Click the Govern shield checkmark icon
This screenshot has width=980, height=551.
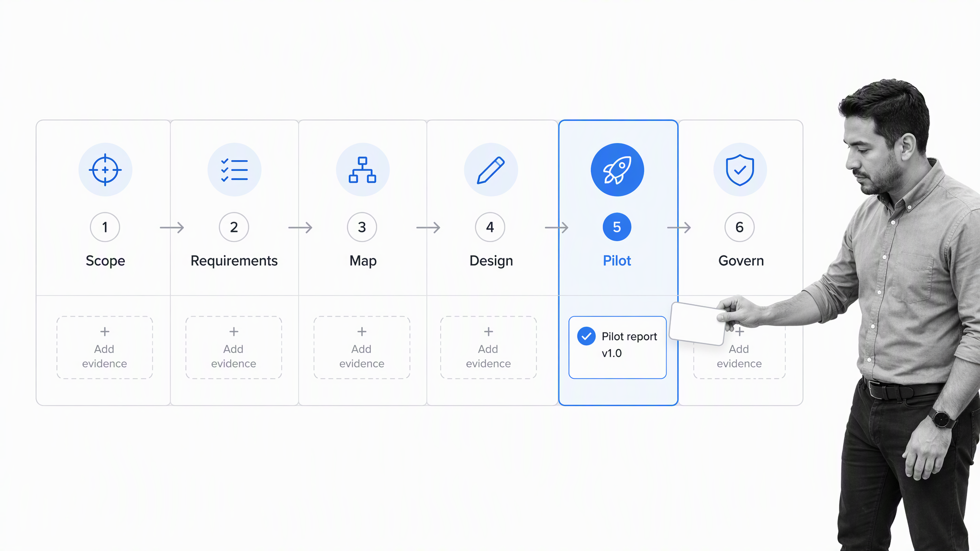coord(740,170)
